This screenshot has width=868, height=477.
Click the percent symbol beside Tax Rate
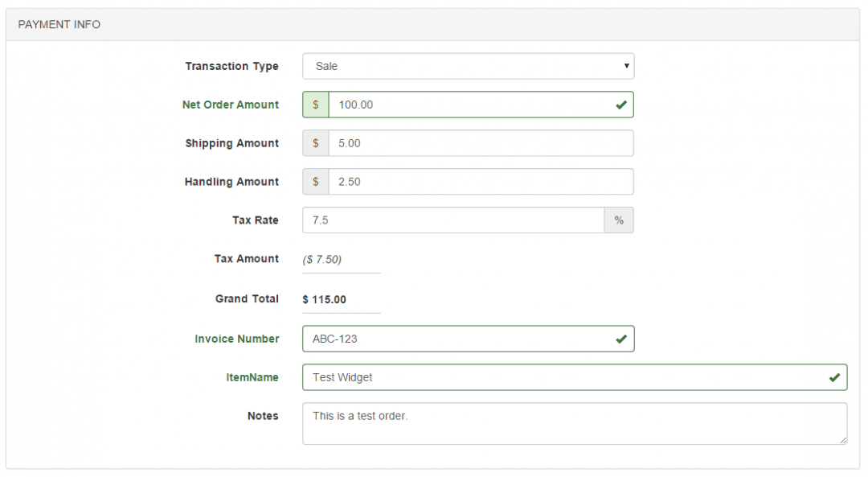pos(619,220)
